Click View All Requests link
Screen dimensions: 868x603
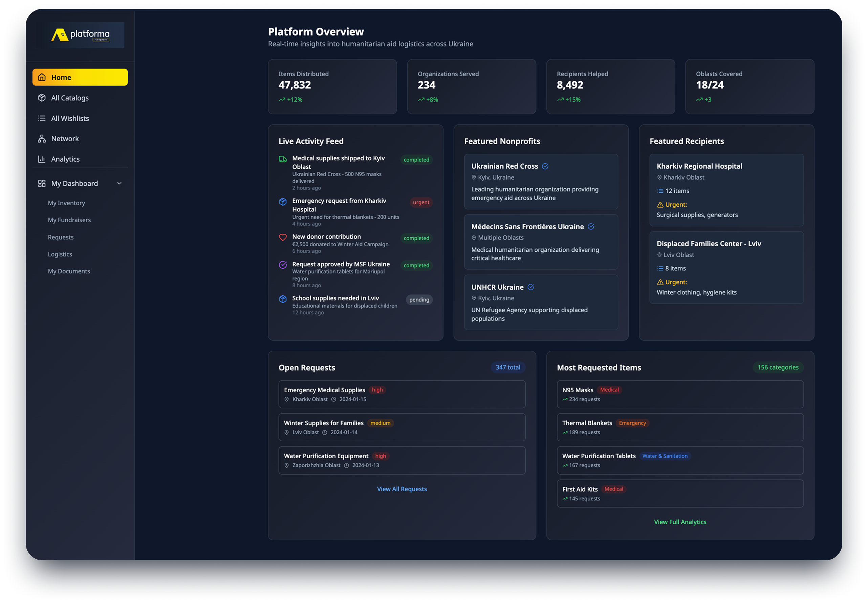[x=402, y=489]
